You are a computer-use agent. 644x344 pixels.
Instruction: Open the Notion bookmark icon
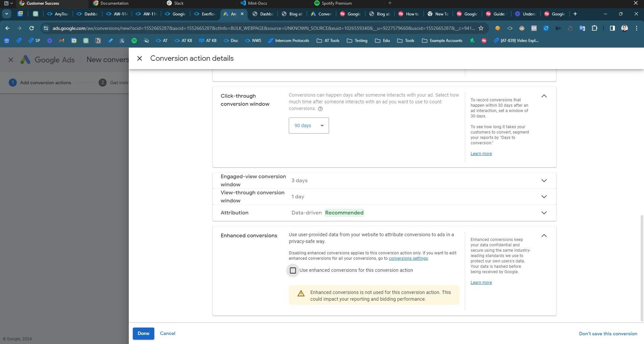[98, 40]
